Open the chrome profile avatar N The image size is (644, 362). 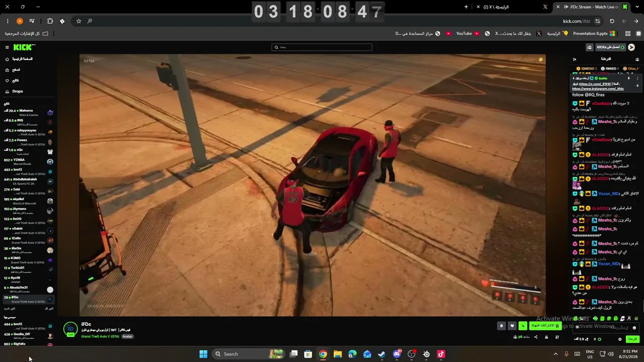click(20, 21)
